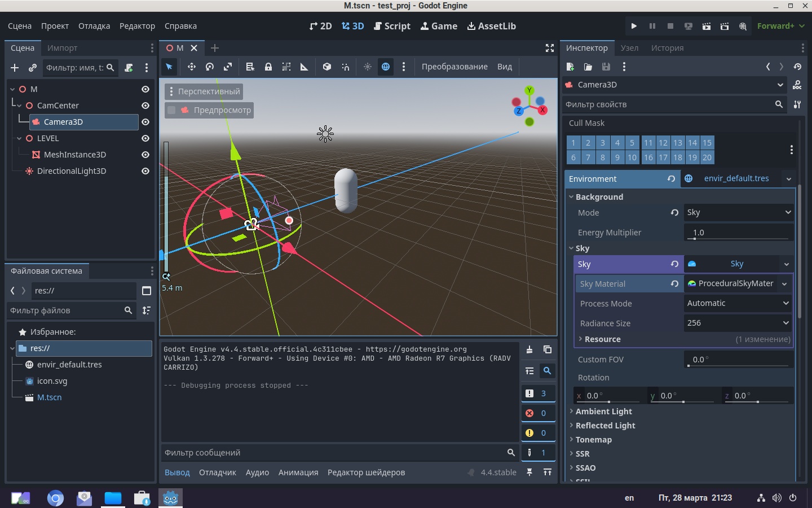
Task: Hide the CamCenter node
Action: (145, 106)
